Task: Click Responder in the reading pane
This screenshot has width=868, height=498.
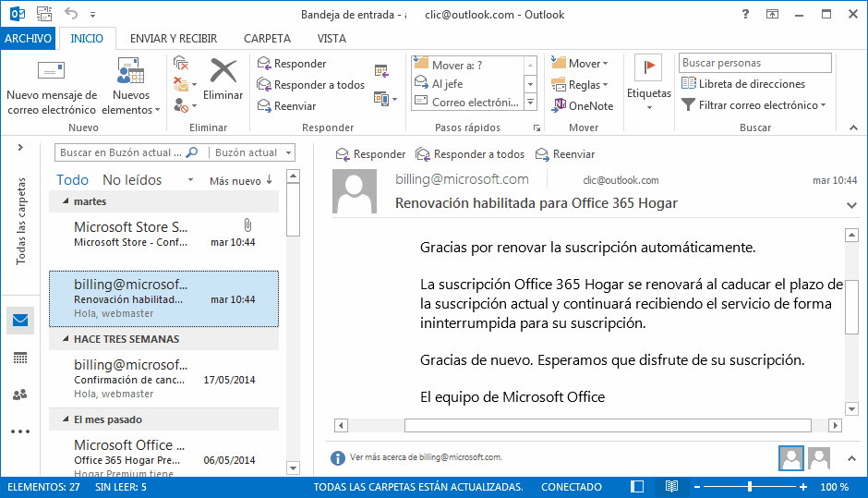Action: pyautogui.click(x=370, y=154)
